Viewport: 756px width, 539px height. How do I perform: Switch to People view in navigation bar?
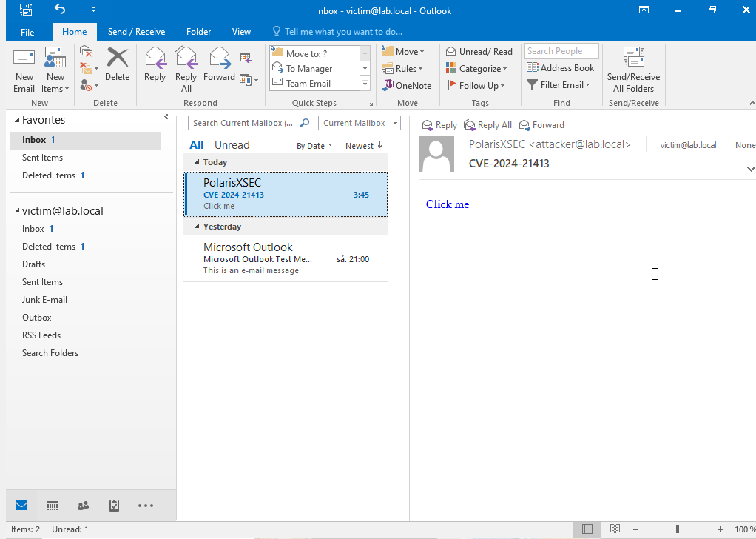[83, 506]
